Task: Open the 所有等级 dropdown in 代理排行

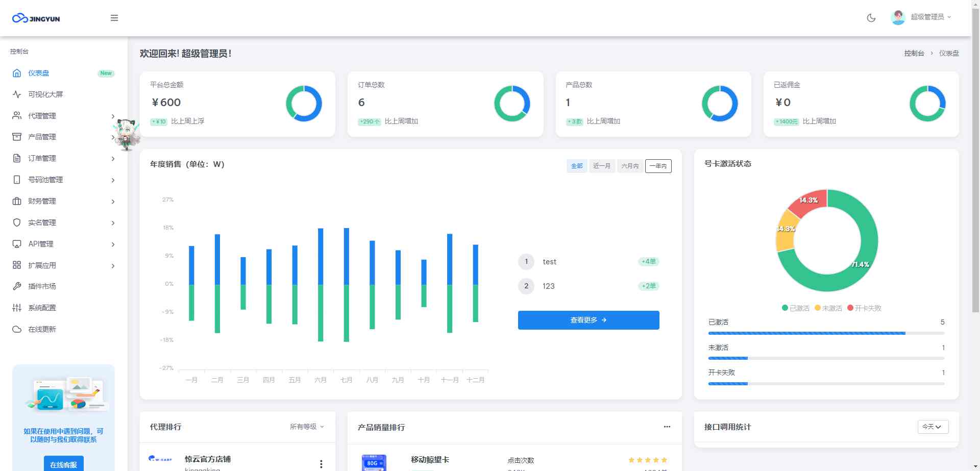Action: pos(307,427)
